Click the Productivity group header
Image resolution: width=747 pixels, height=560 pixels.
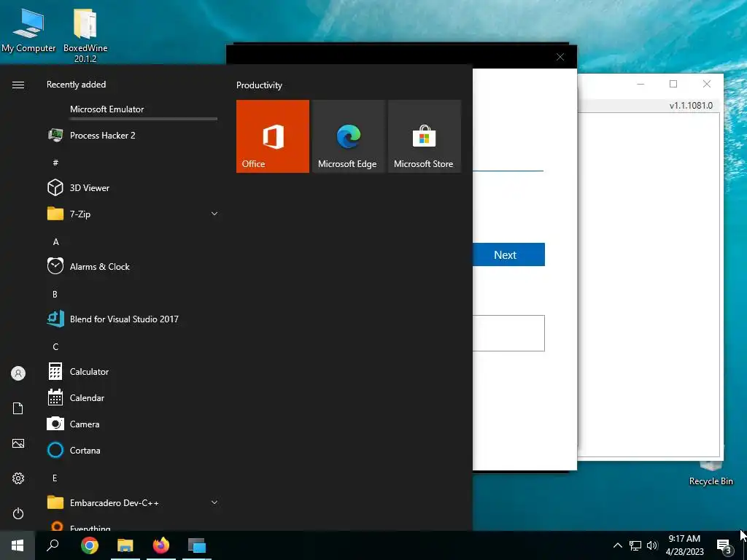(x=259, y=85)
